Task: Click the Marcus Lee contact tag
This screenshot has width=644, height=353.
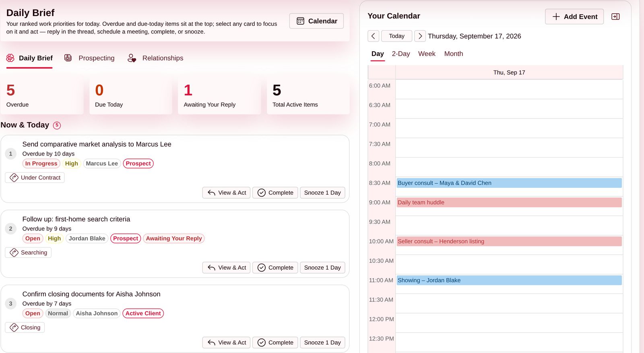Action: click(x=102, y=164)
